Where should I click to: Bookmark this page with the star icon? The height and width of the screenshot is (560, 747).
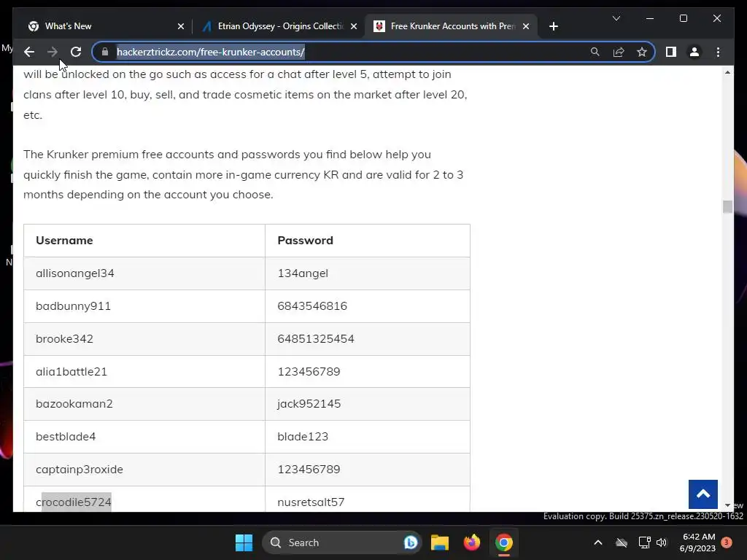(x=642, y=52)
